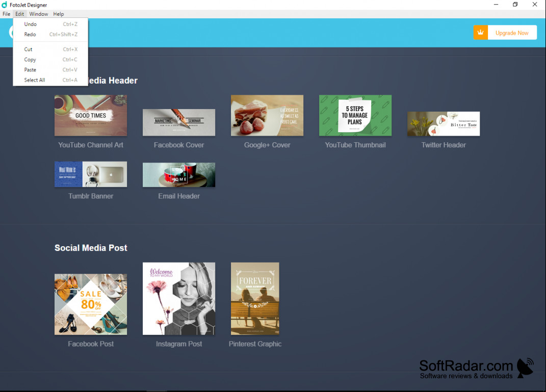The image size is (546, 392).
Task: Click the FotoJet Designer app icon in title bar
Action: pos(4,5)
